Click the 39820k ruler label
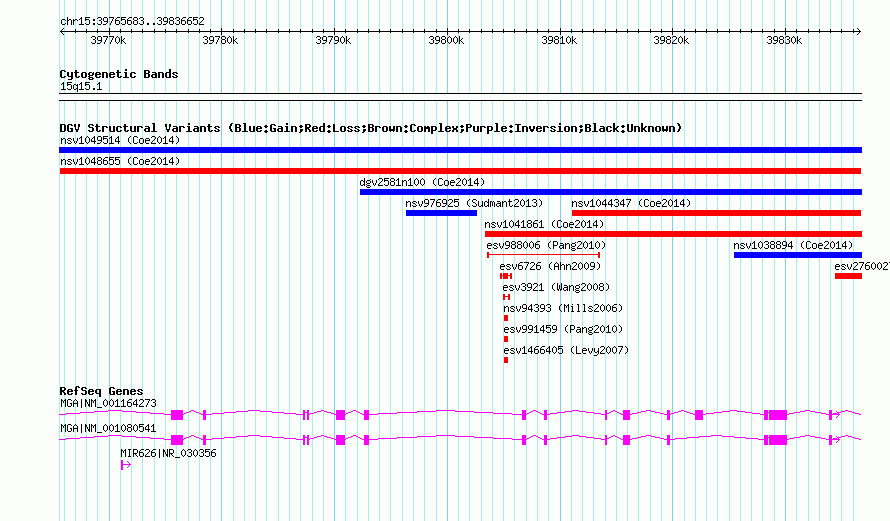Viewport: 890px width, 521px height. pyautogui.click(x=671, y=40)
